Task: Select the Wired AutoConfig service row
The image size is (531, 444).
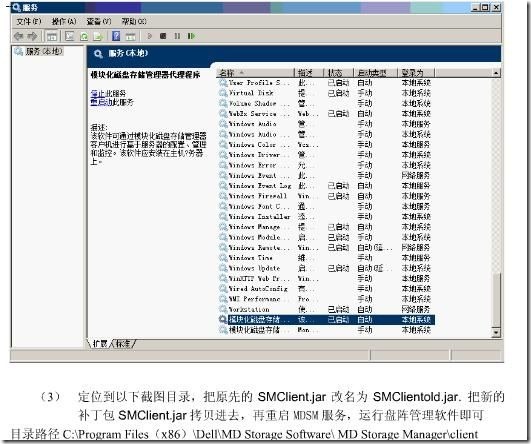Action: [x=326, y=289]
